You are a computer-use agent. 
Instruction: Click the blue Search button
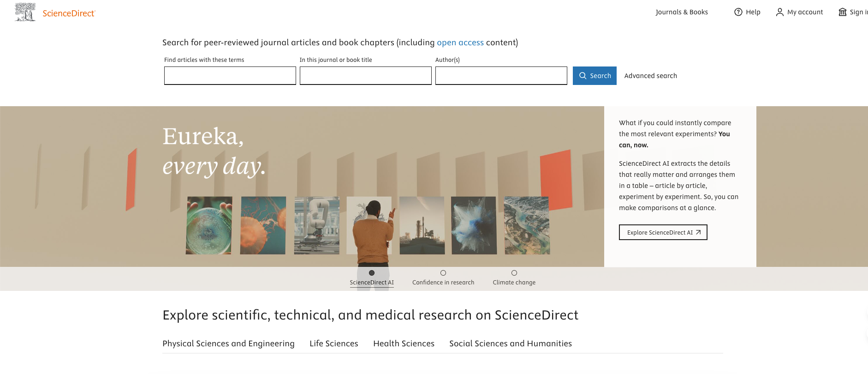click(595, 76)
